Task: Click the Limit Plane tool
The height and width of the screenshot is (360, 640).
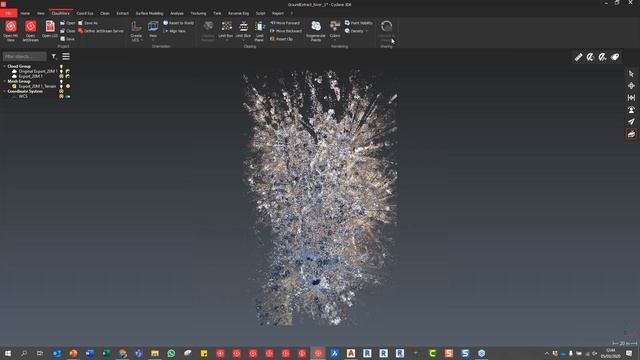Action: point(260,31)
